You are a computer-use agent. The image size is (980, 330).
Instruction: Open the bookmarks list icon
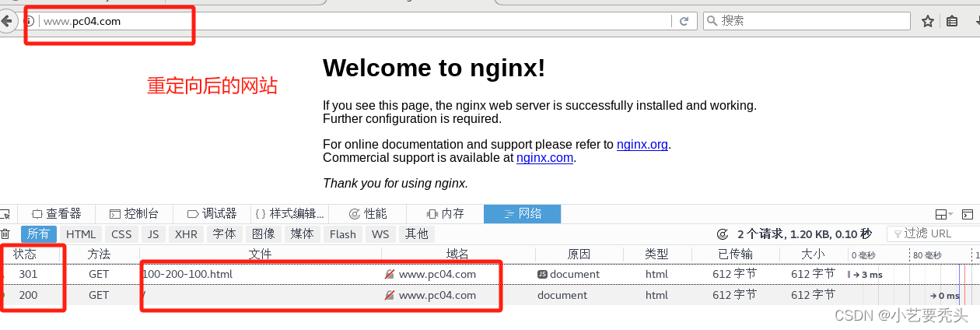pyautogui.click(x=952, y=21)
